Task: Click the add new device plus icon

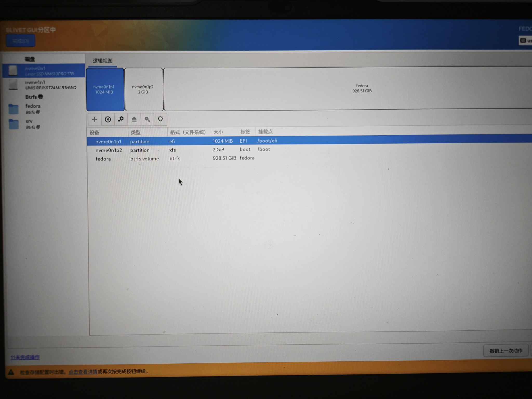Action: (x=95, y=119)
